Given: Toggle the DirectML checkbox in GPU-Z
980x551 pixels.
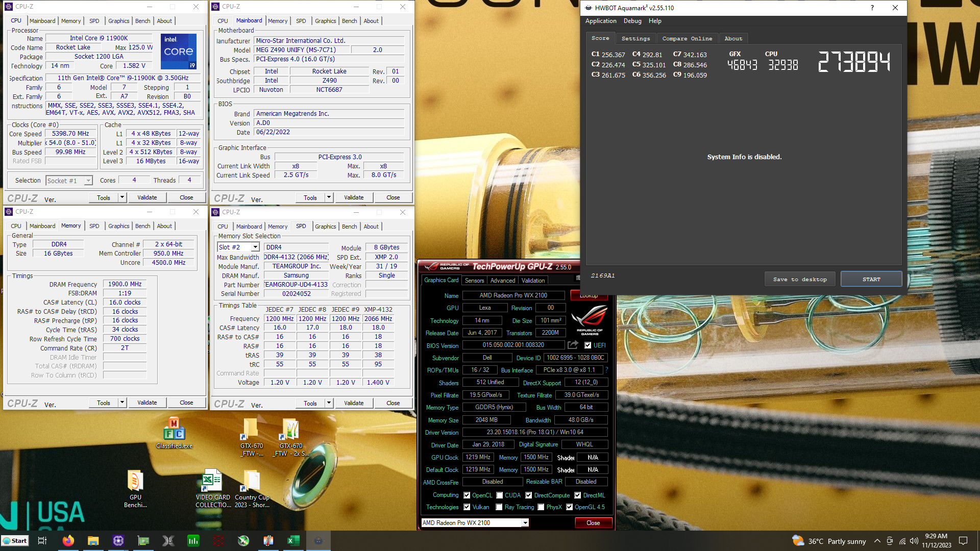Looking at the screenshot, I should point(577,495).
